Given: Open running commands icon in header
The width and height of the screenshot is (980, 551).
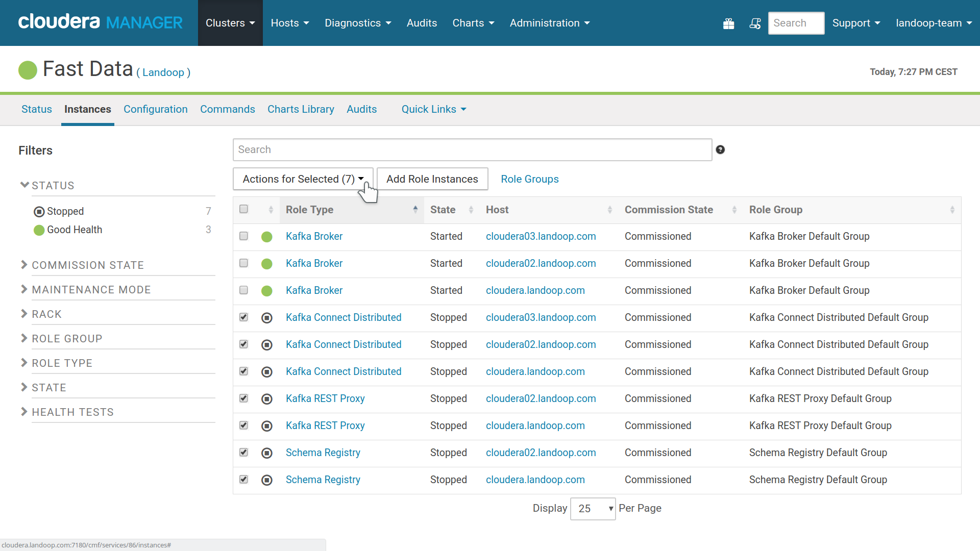Looking at the screenshot, I should click(755, 23).
